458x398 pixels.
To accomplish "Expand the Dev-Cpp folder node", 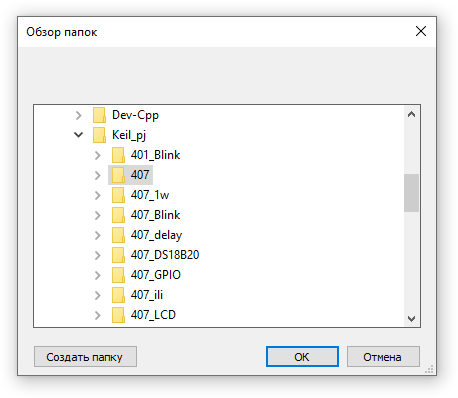I will [79, 115].
